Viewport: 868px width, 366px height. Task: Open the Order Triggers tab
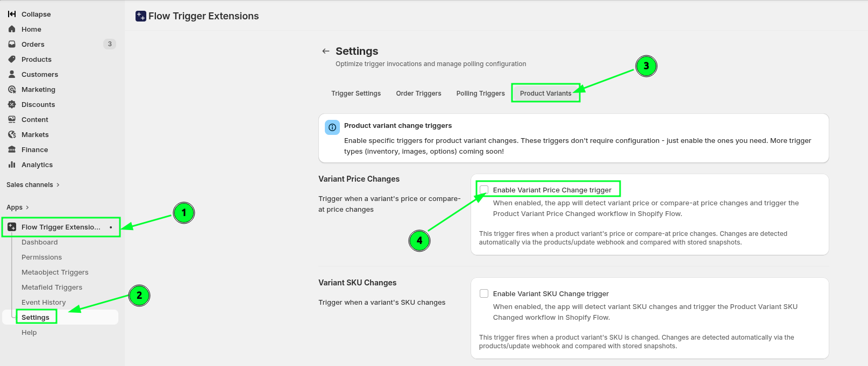pyautogui.click(x=418, y=94)
